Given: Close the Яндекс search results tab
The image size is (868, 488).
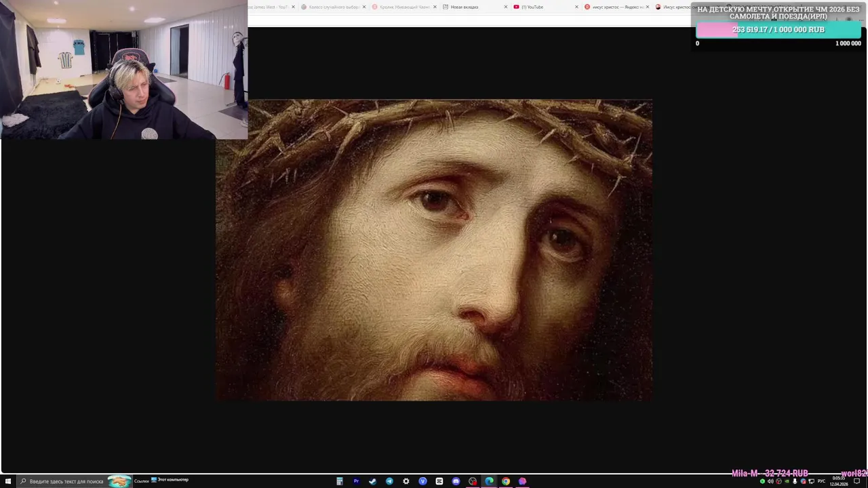Looking at the screenshot, I should (x=648, y=7).
